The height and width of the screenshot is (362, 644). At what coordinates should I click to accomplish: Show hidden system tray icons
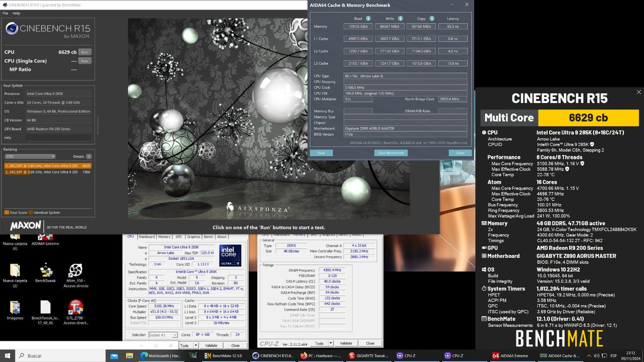click(589, 355)
